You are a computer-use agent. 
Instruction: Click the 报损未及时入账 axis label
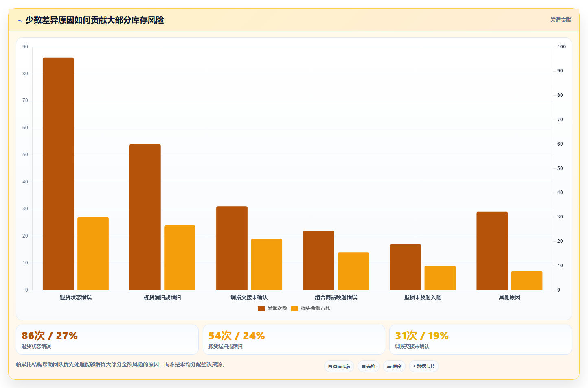(x=423, y=298)
